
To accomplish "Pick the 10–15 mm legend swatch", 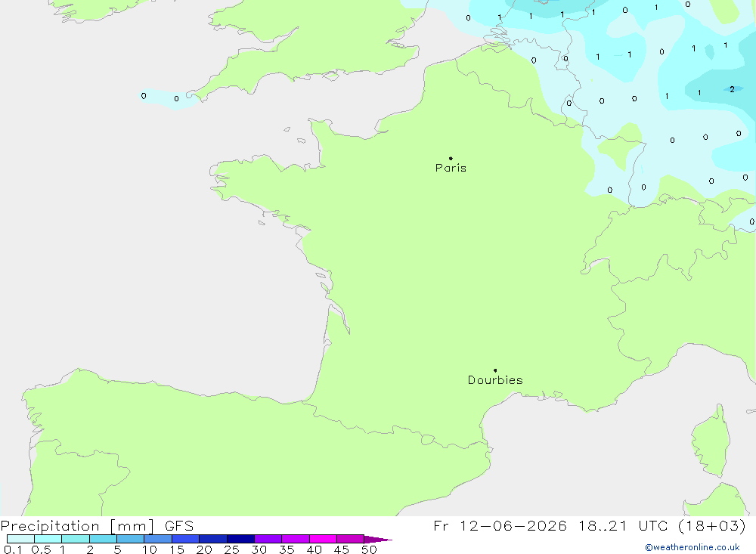I will click(x=158, y=539).
